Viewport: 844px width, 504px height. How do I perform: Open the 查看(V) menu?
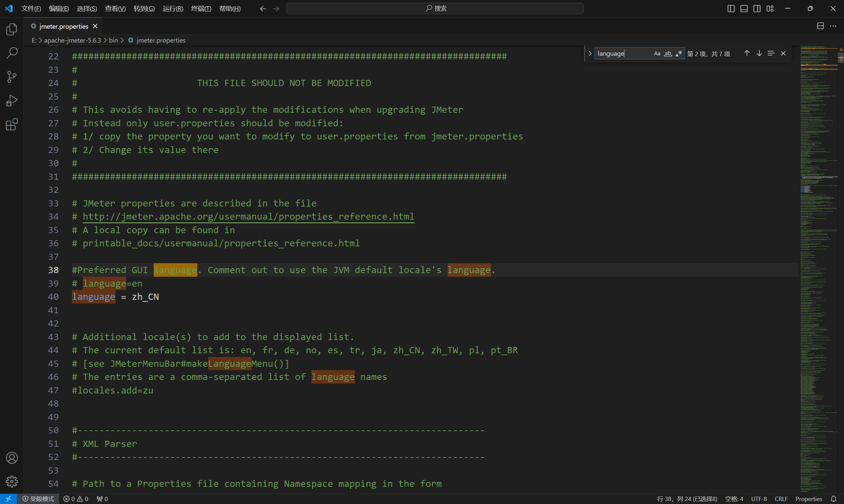click(115, 9)
